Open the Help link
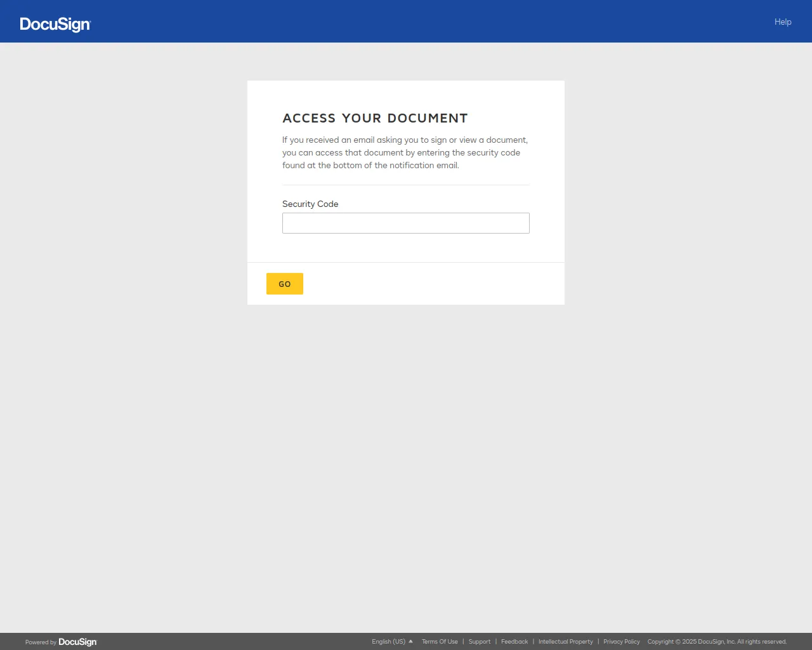This screenshot has height=650, width=812. click(782, 22)
